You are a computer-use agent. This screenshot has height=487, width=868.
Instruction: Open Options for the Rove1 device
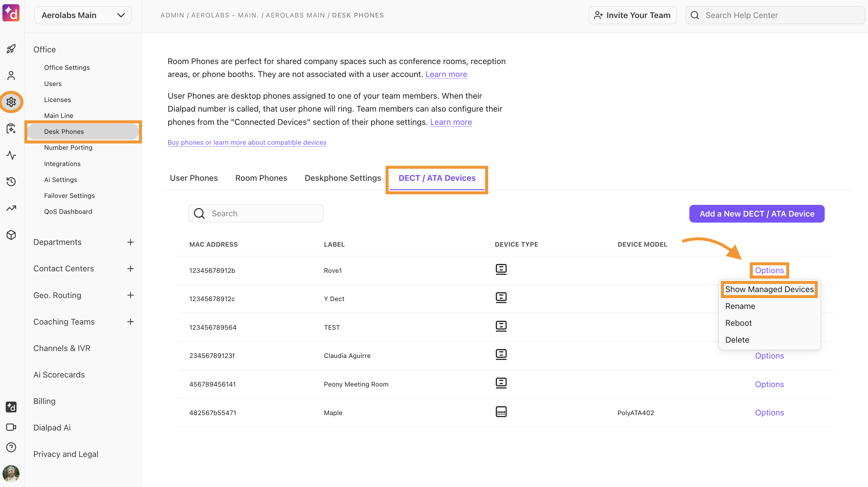click(769, 270)
